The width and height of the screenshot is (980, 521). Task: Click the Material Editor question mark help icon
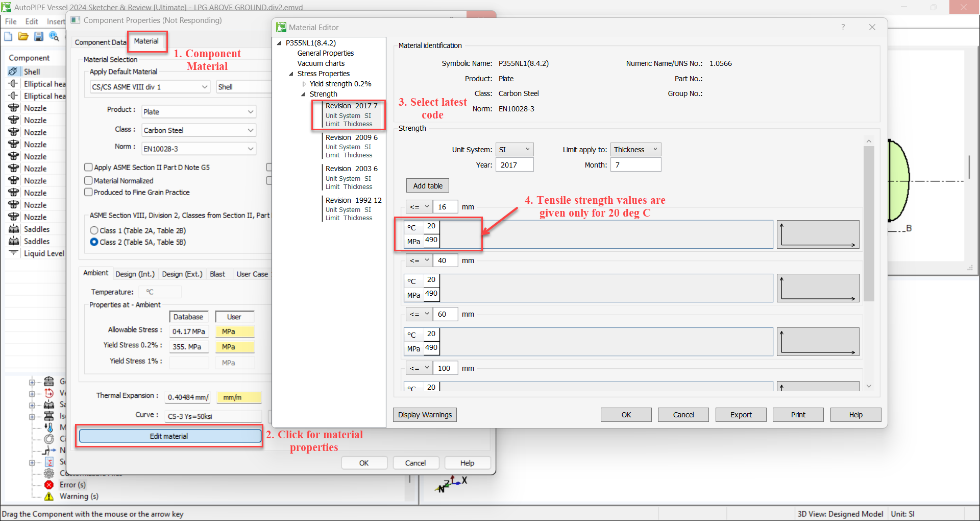click(843, 27)
